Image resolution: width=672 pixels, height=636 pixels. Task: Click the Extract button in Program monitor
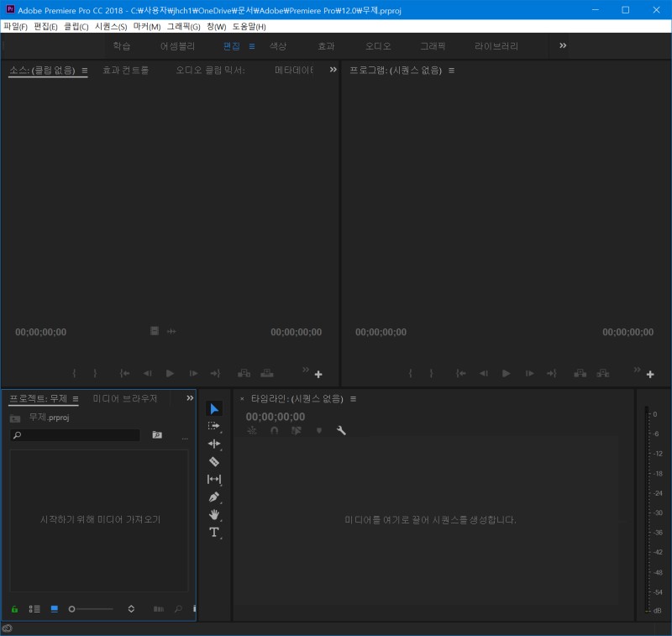pos(602,373)
